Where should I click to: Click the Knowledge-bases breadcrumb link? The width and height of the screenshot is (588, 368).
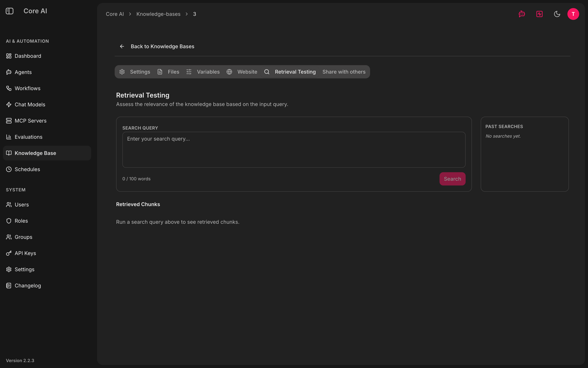(158, 14)
